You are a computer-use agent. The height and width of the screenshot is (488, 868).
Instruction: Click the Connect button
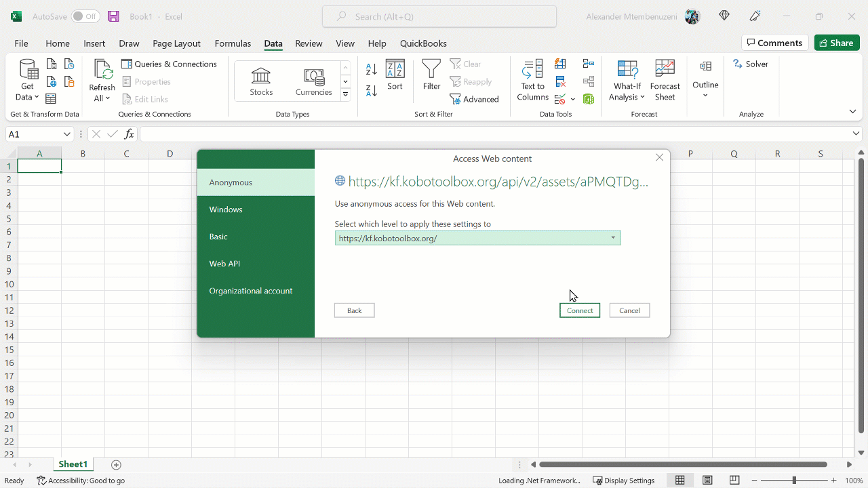pyautogui.click(x=580, y=310)
